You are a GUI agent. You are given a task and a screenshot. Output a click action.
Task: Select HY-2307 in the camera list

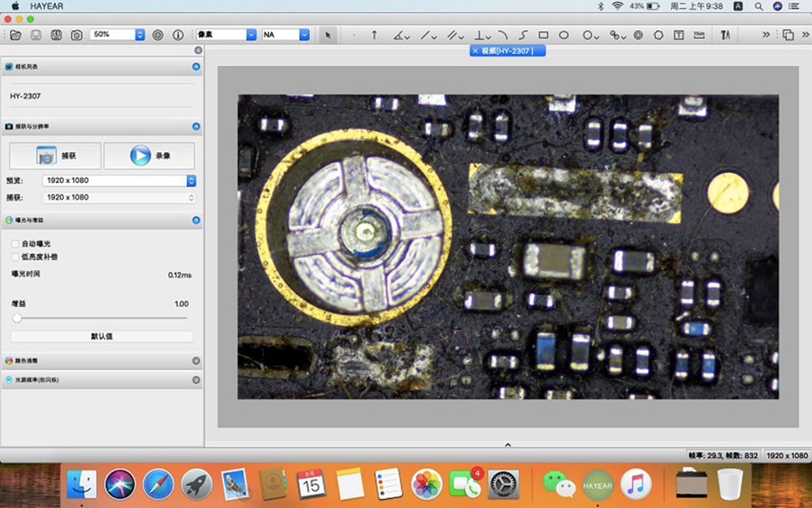[26, 96]
